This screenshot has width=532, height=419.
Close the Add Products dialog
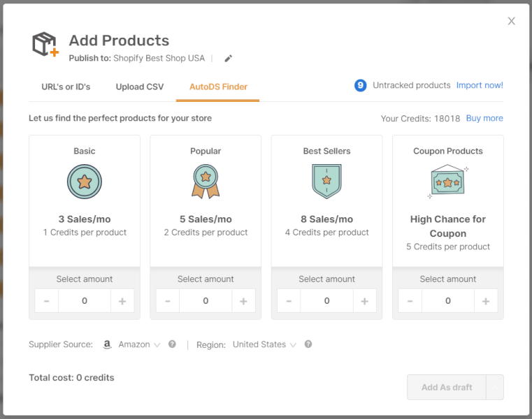pos(511,21)
